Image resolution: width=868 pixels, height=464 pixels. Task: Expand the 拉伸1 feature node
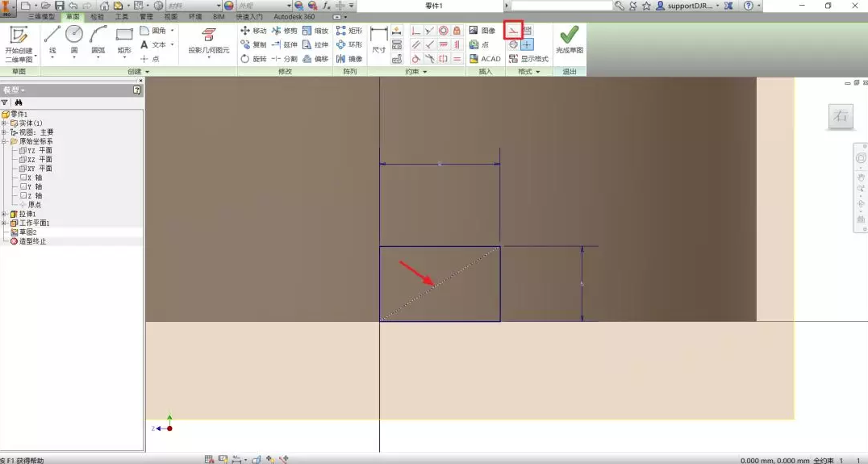click(4, 214)
